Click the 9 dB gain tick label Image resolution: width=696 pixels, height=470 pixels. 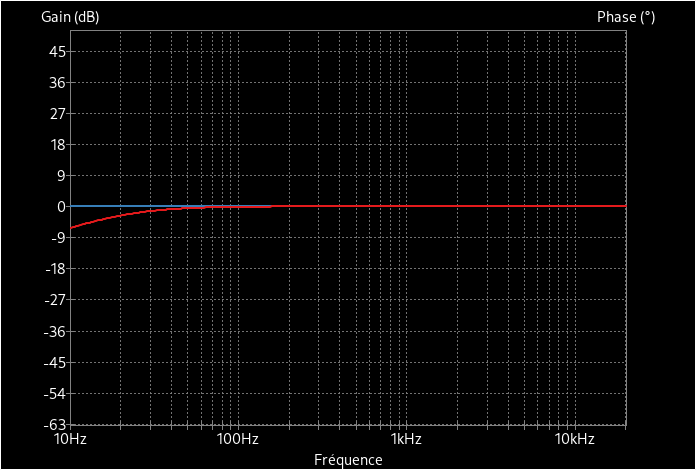(60, 175)
